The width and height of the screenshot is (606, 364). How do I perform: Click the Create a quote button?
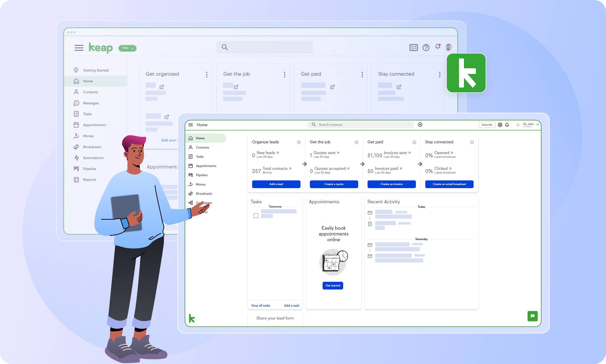(x=334, y=184)
